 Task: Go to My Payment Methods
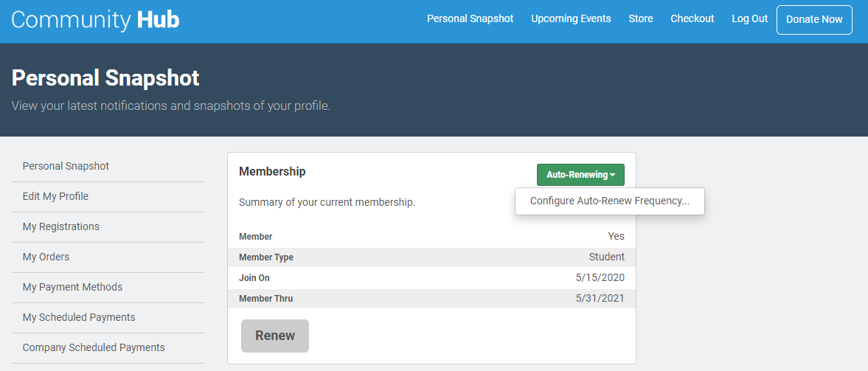coord(72,287)
